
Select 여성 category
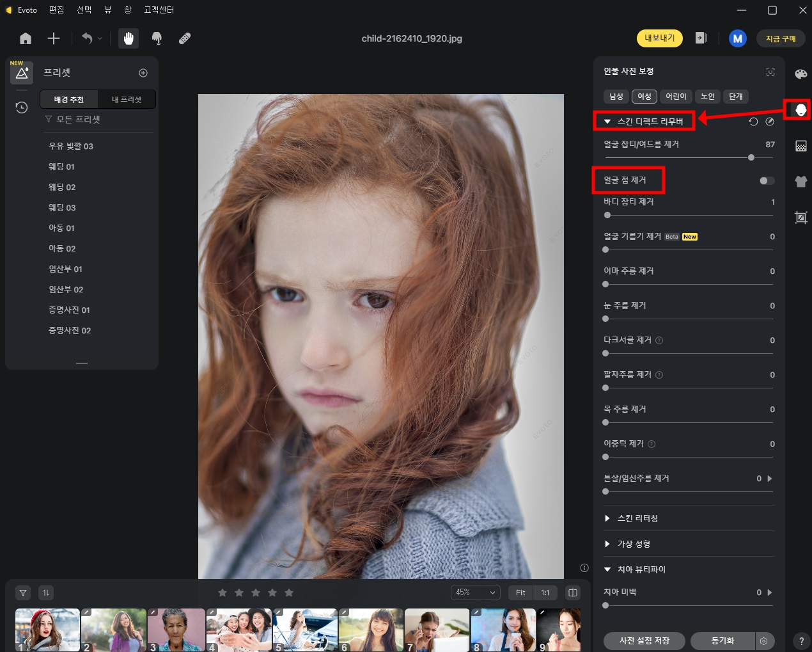pos(644,97)
